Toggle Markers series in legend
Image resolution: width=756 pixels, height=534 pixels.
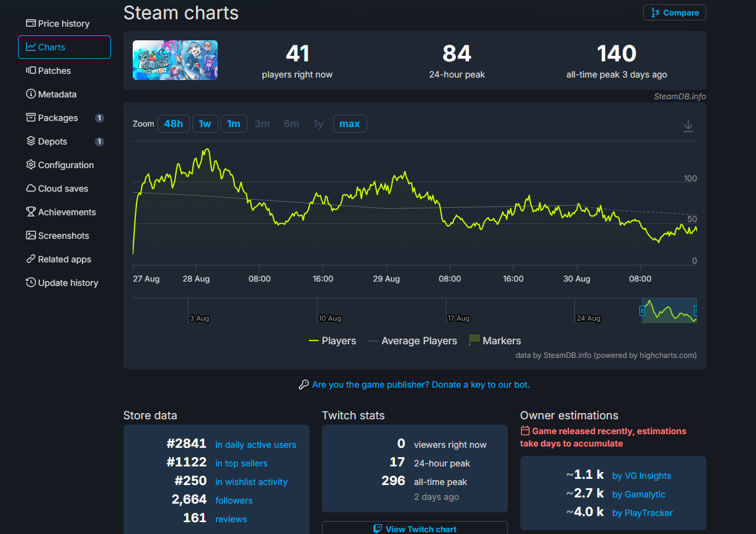pos(495,340)
